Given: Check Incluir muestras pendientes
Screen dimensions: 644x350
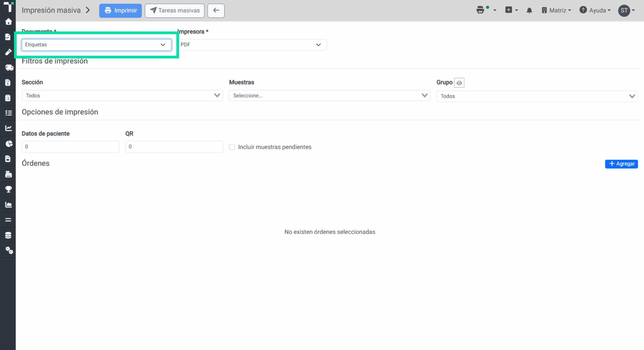Looking at the screenshot, I should coord(232,147).
